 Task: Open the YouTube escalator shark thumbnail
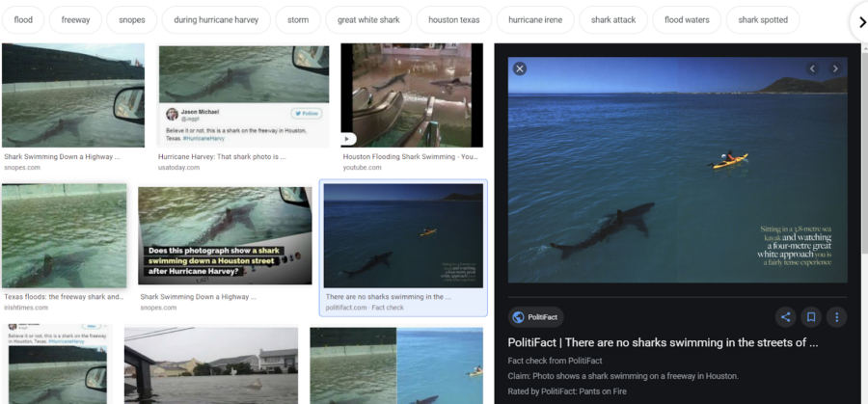tap(412, 95)
